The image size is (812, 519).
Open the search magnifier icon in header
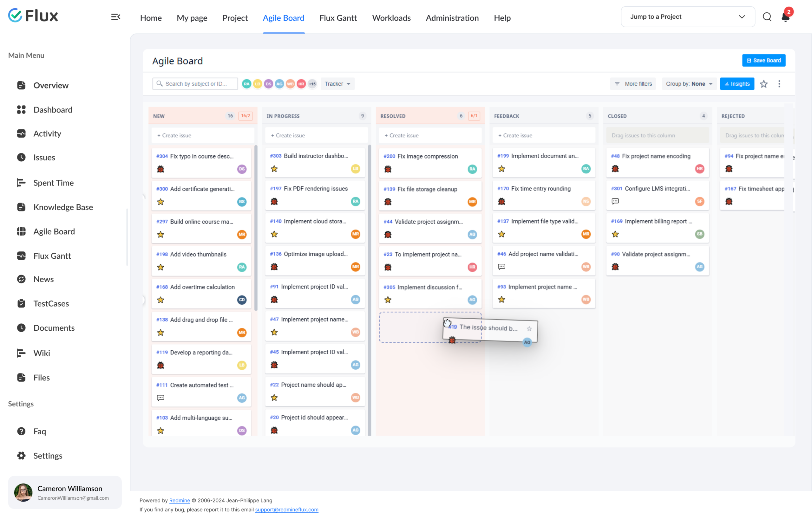pos(767,17)
